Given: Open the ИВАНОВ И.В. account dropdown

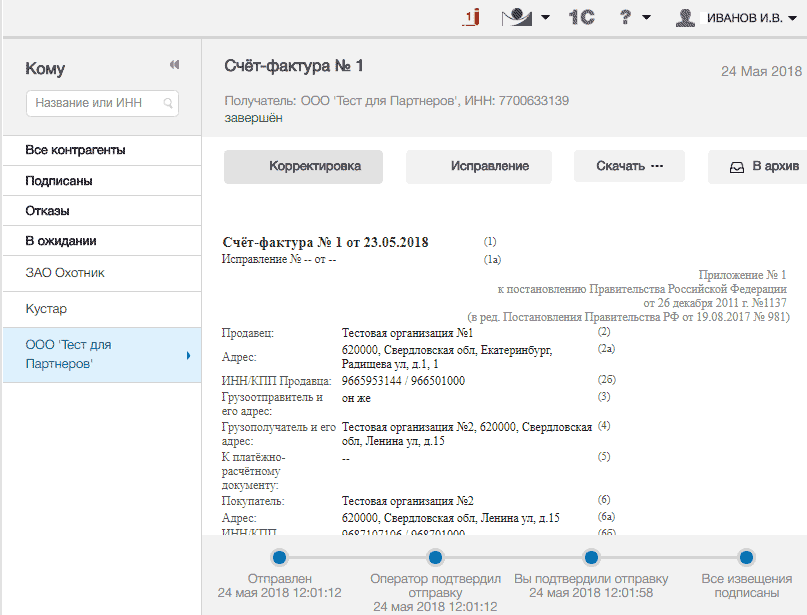Looking at the screenshot, I should [x=751, y=18].
